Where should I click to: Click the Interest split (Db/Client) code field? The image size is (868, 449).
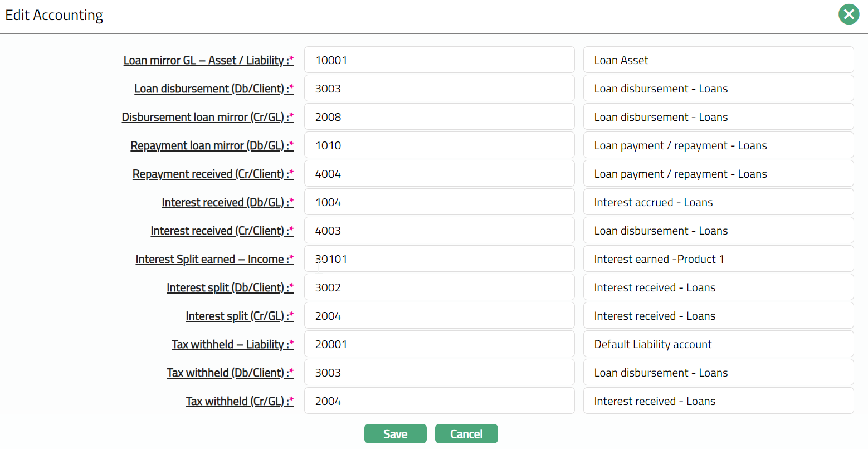point(439,287)
